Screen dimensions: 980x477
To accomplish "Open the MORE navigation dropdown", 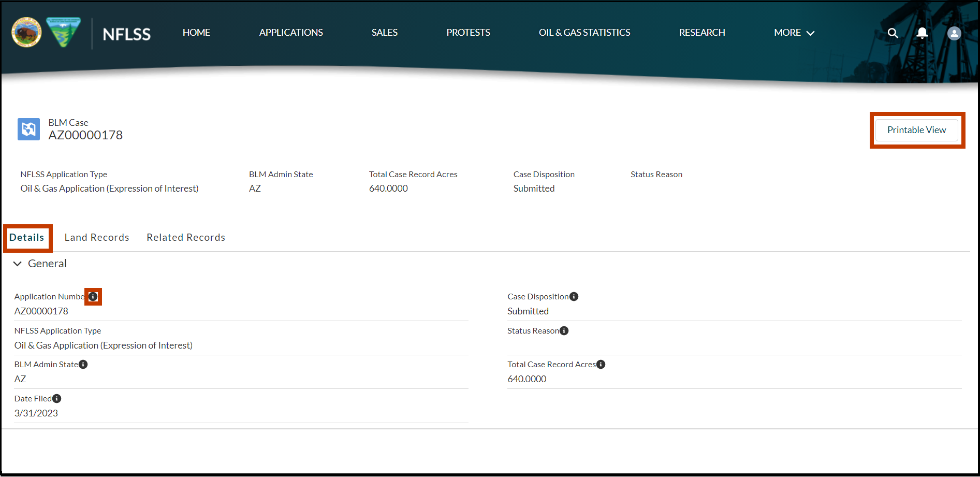I will pos(794,32).
